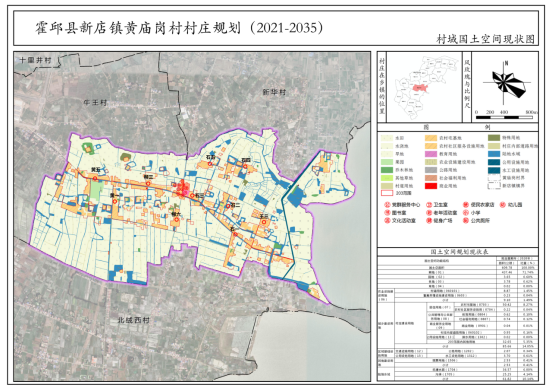The width and height of the screenshot is (553, 391).
Task: Click the red 商业用地 legend swatch
Action: (x=431, y=186)
